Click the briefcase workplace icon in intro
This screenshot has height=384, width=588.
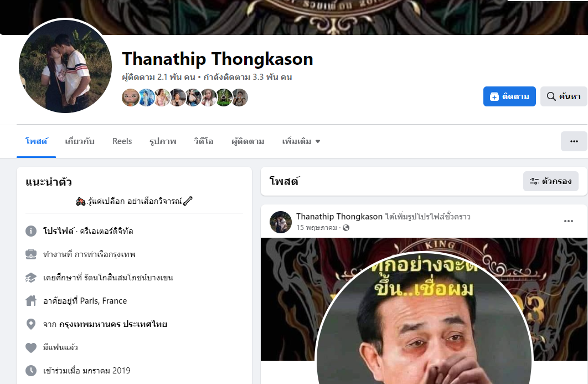pyautogui.click(x=31, y=254)
